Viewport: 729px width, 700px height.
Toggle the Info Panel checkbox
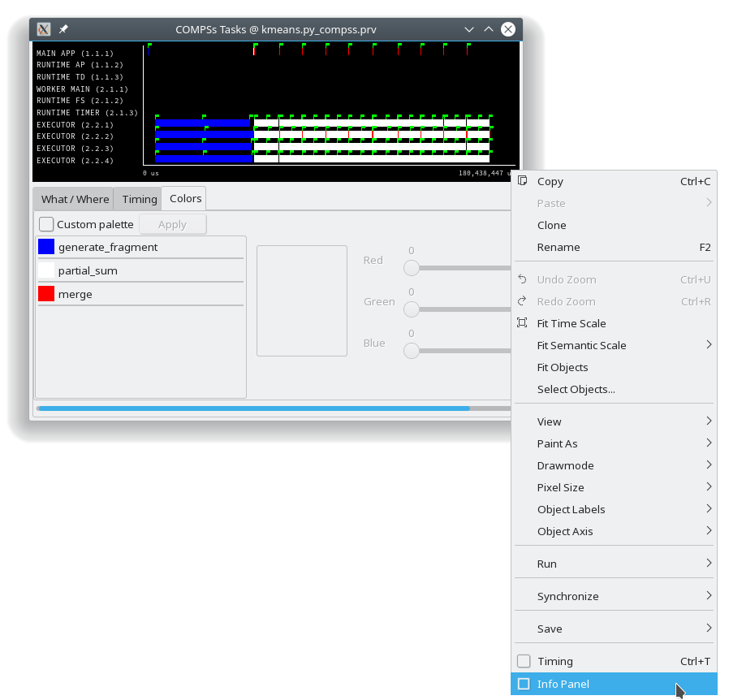[524, 684]
